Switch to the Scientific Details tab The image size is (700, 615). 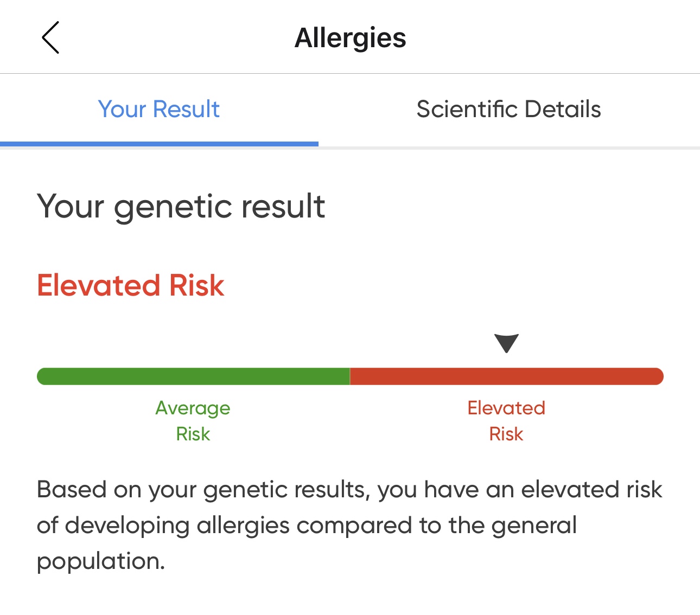point(508,110)
